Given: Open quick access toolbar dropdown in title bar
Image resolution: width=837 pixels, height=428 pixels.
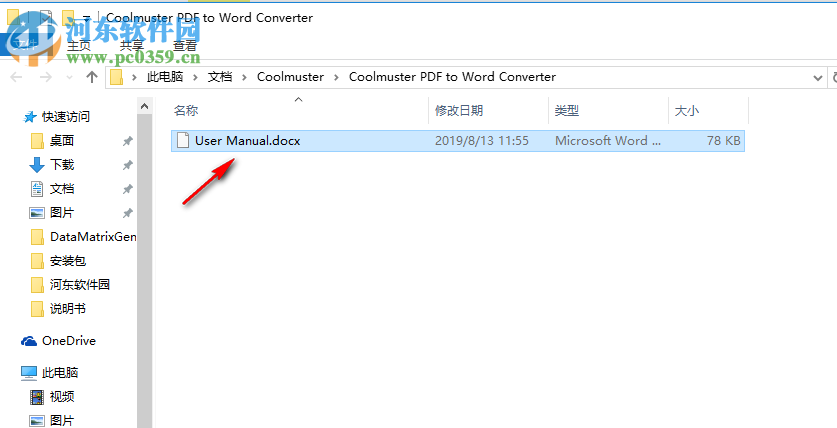Looking at the screenshot, I should click(86, 18).
